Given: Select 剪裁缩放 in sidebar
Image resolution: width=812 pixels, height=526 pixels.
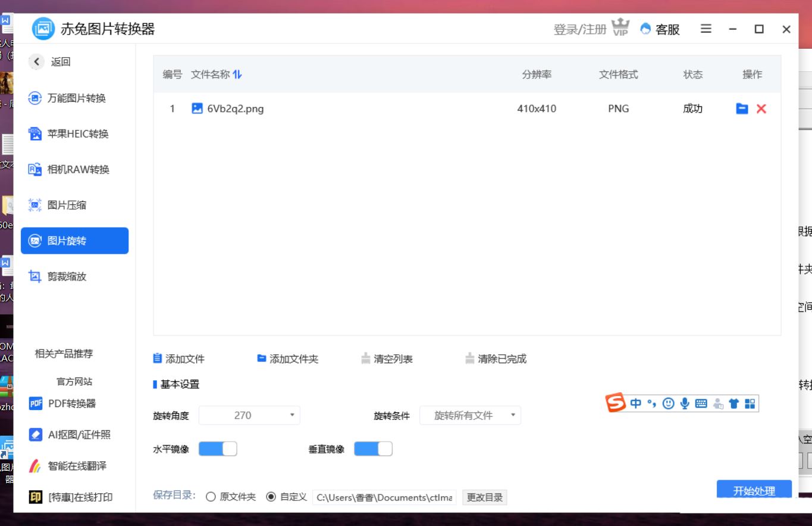Looking at the screenshot, I should [x=74, y=277].
